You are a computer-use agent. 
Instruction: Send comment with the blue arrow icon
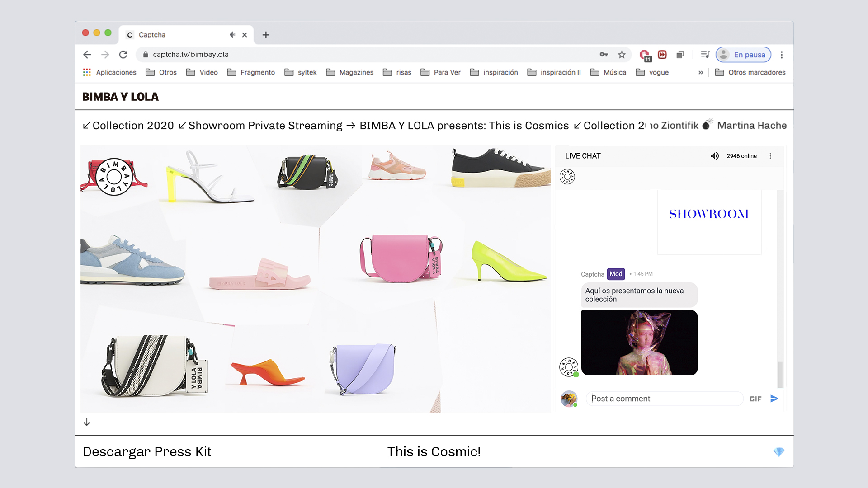point(774,399)
